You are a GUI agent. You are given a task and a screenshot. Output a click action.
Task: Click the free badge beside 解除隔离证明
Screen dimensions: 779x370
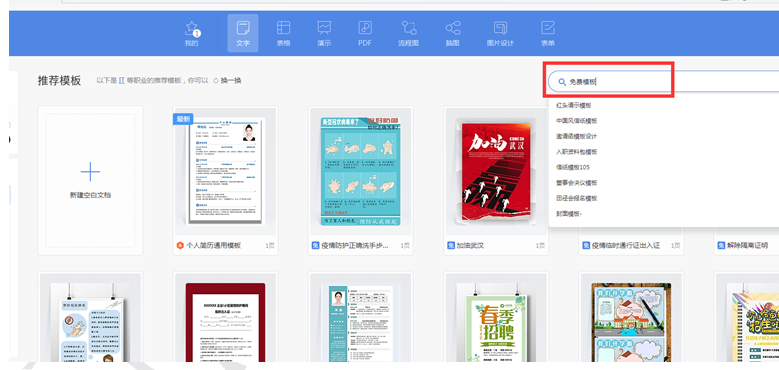(721, 245)
